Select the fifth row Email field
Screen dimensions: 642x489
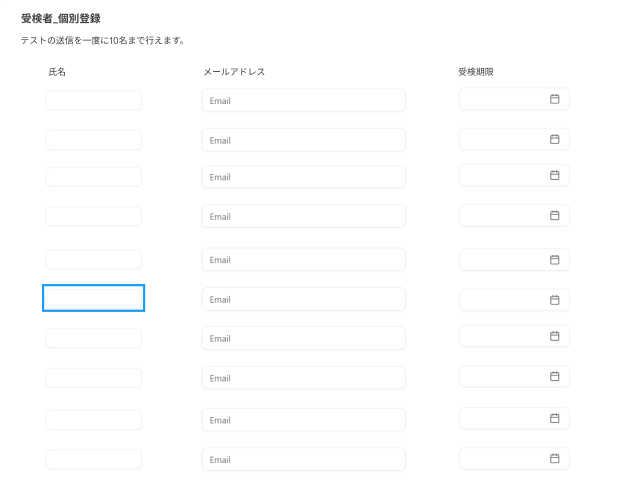[303, 260]
